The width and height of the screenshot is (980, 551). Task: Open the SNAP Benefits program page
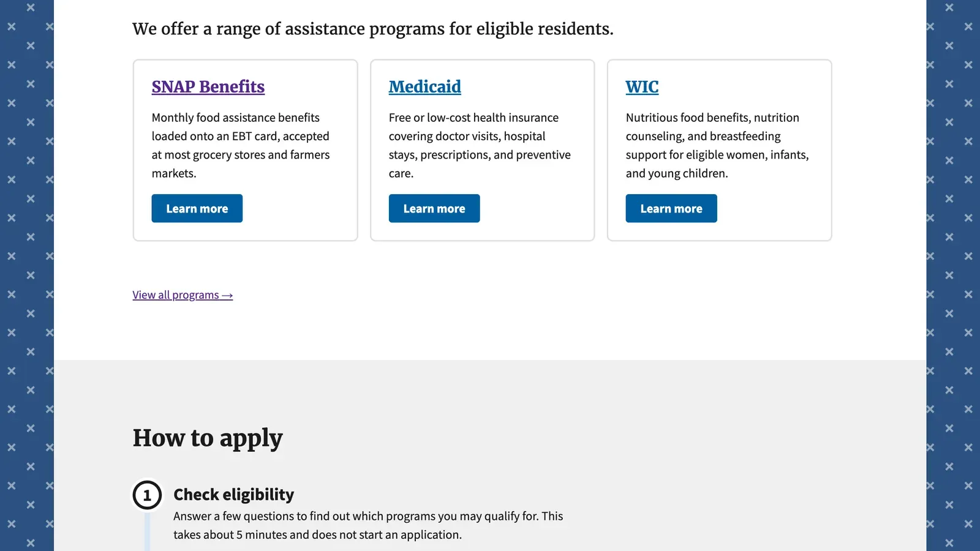(x=208, y=86)
